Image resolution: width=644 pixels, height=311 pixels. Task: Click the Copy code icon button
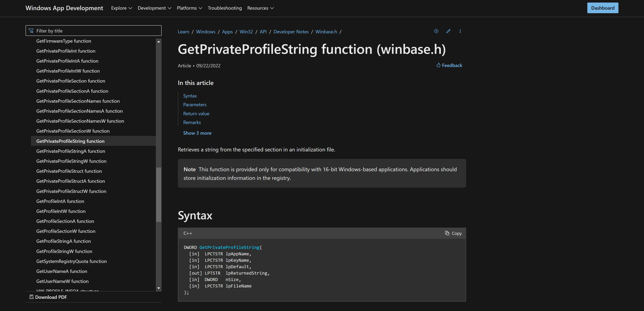click(453, 233)
